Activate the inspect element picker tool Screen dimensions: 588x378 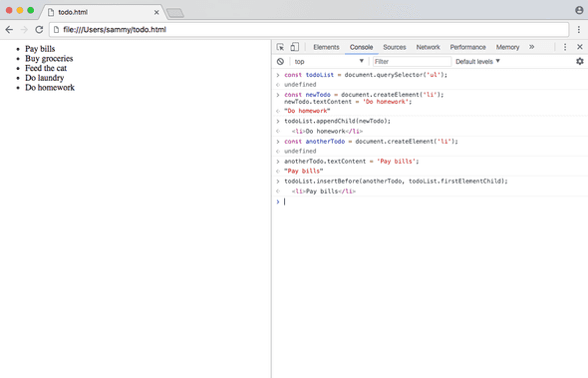(280, 47)
